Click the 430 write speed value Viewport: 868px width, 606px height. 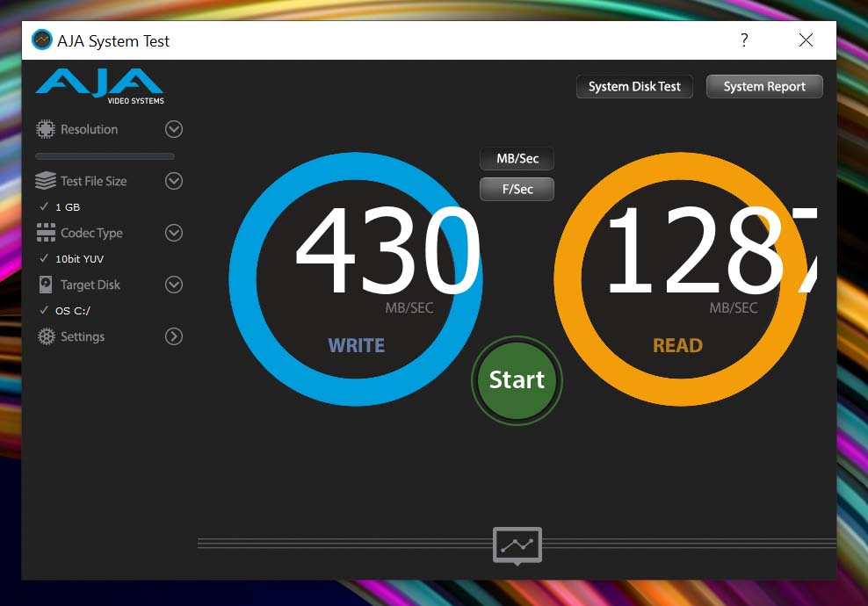[x=388, y=250]
